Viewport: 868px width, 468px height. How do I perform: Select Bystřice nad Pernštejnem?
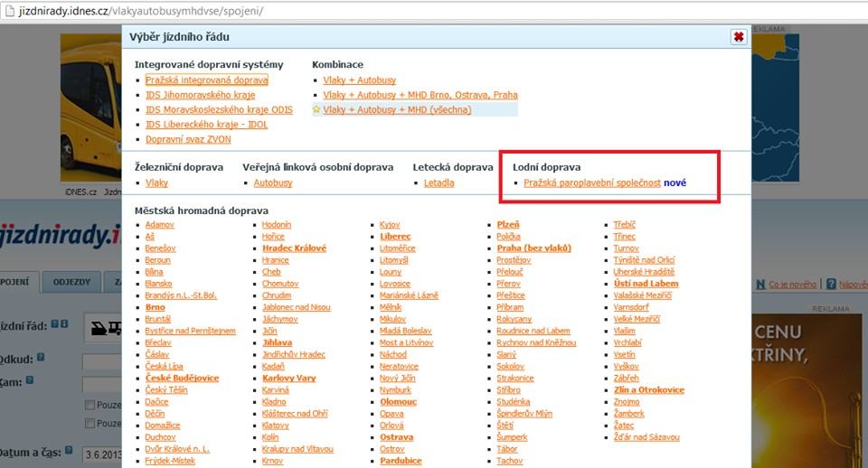coord(191,331)
